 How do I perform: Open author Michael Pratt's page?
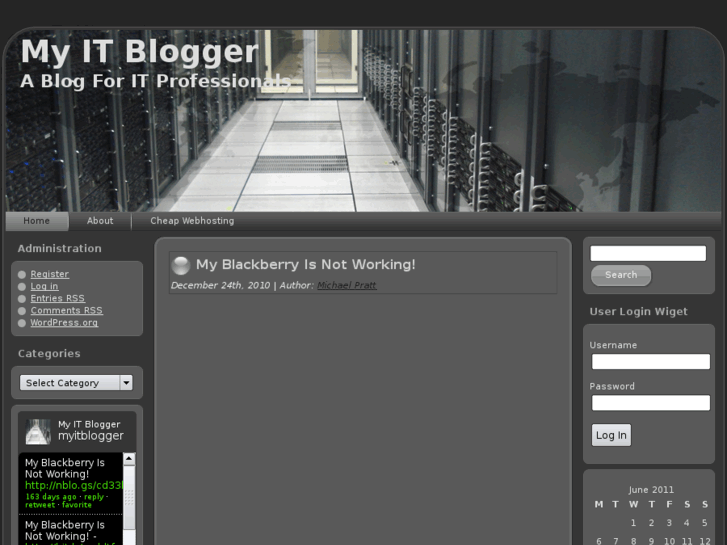[347, 285]
